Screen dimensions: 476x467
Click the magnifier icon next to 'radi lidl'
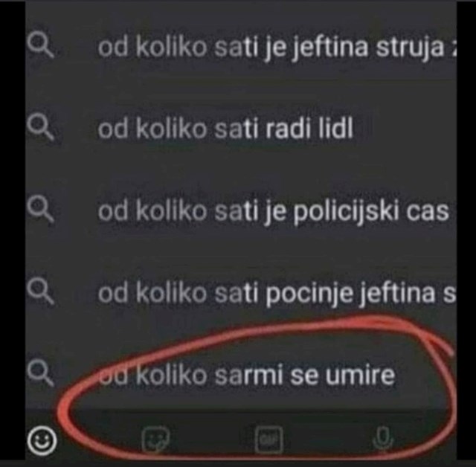tap(40, 128)
